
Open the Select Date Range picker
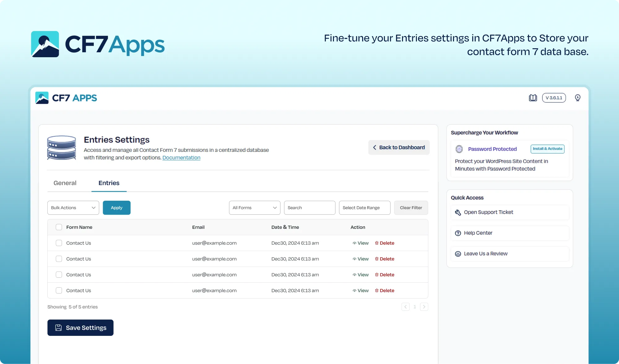click(x=365, y=208)
